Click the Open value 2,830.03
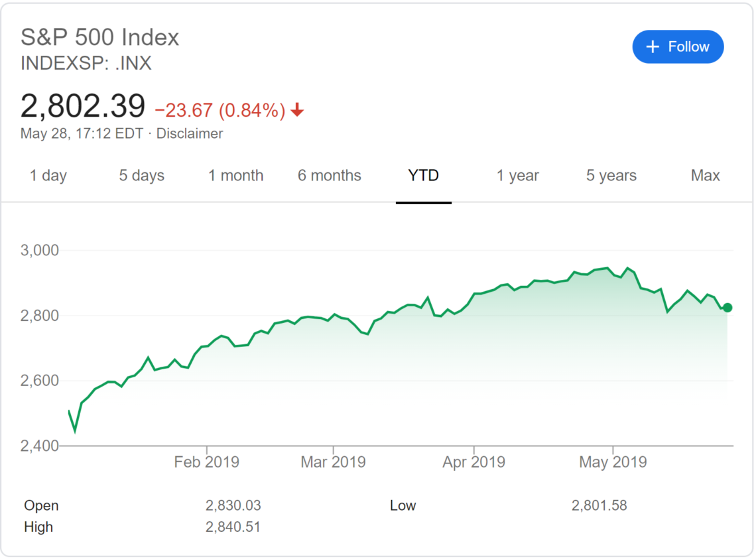Viewport: 756px width, 559px height. tap(233, 505)
